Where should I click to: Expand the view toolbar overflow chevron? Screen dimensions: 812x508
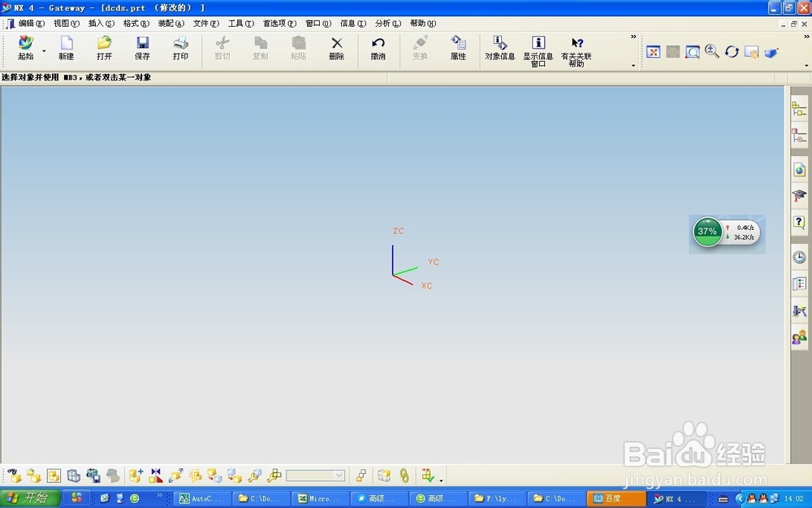806,37
